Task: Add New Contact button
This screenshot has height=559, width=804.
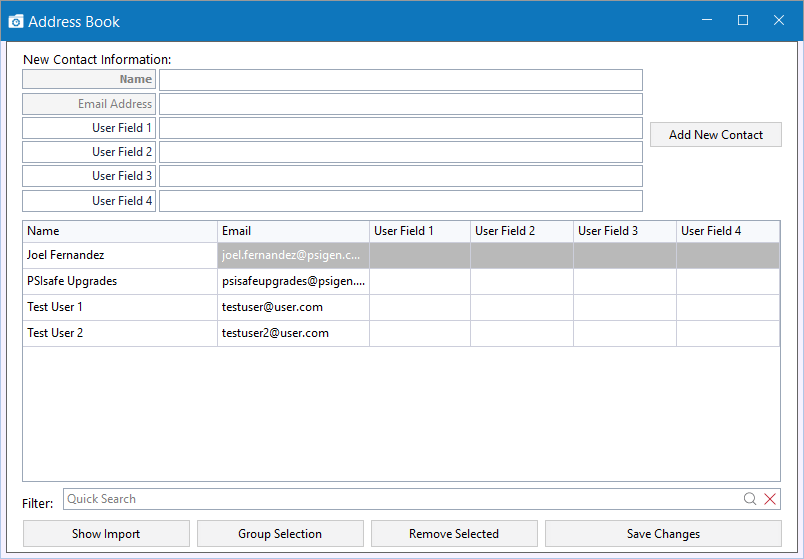Action: 716,134
